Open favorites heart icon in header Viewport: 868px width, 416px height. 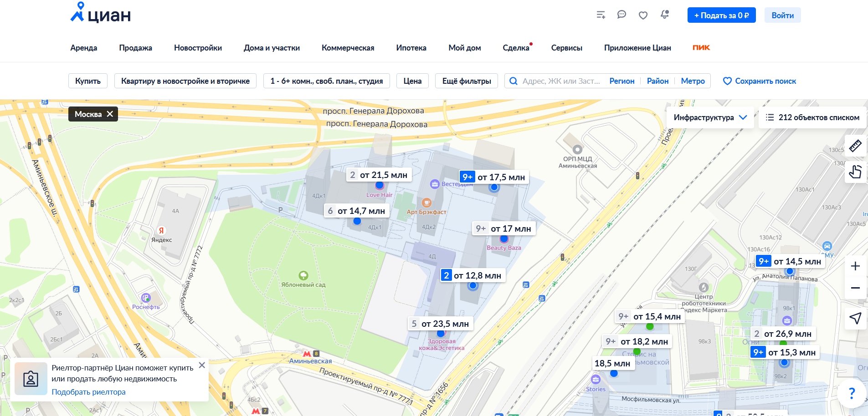tap(643, 15)
